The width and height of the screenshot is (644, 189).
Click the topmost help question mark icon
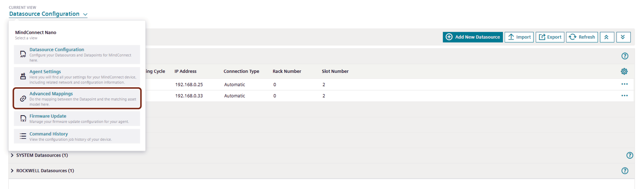(625, 56)
